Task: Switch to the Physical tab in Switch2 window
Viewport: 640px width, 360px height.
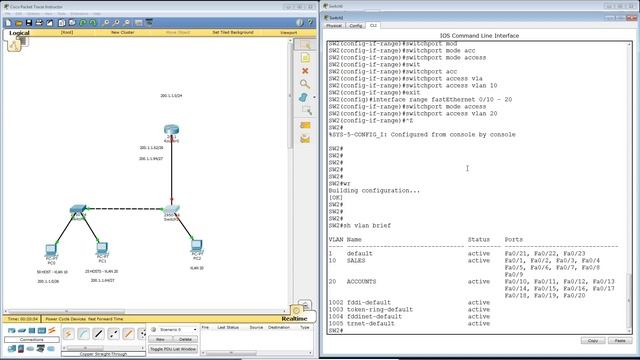Action: point(334,26)
